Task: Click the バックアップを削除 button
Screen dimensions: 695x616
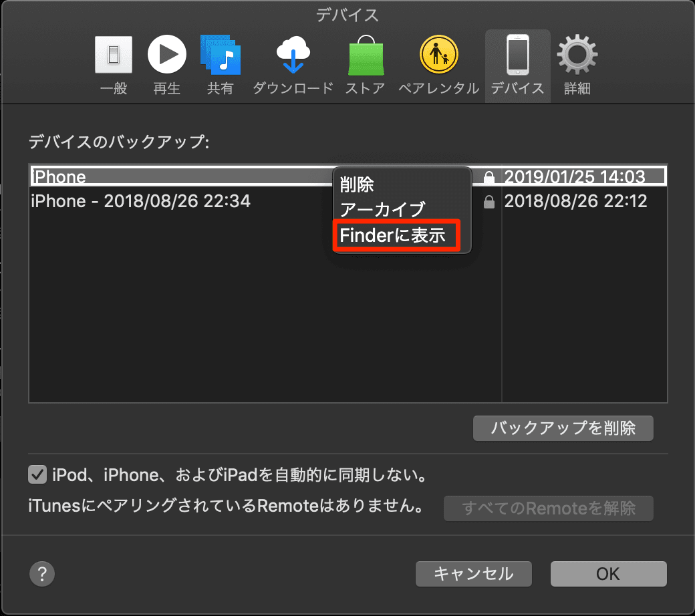Action: (563, 428)
